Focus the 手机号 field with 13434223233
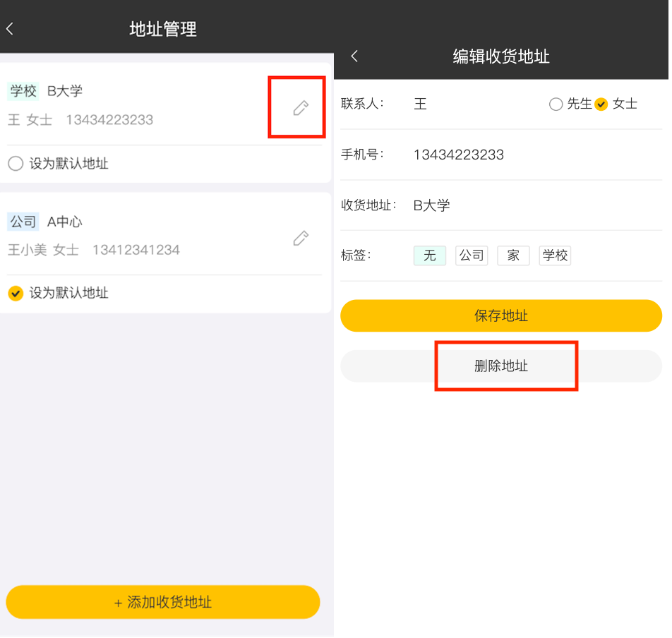The image size is (672, 638). 459,155
